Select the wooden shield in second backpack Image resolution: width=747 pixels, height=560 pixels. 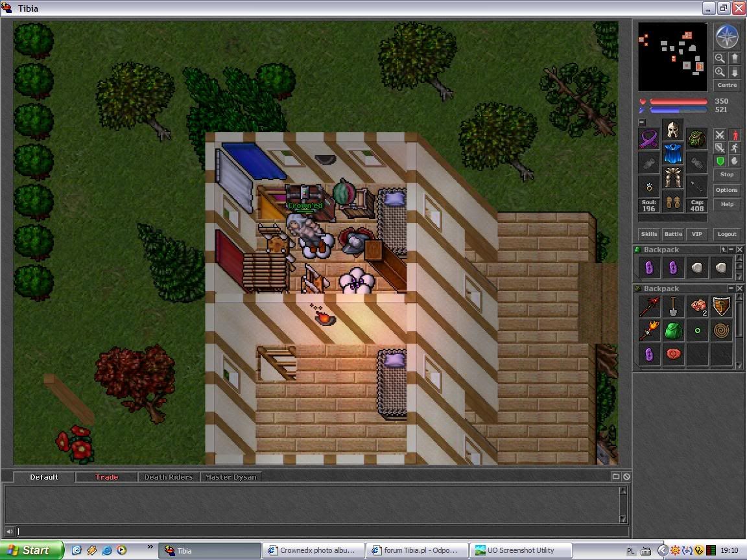pyautogui.click(x=721, y=307)
